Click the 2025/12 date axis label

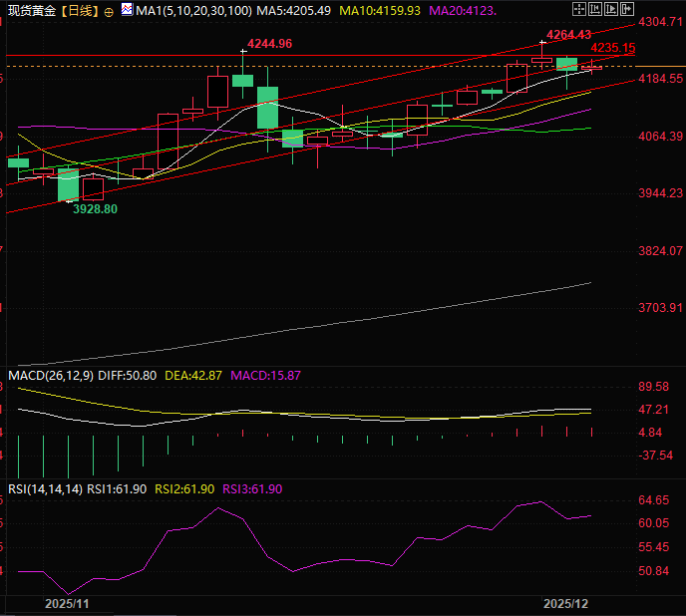pos(565,604)
